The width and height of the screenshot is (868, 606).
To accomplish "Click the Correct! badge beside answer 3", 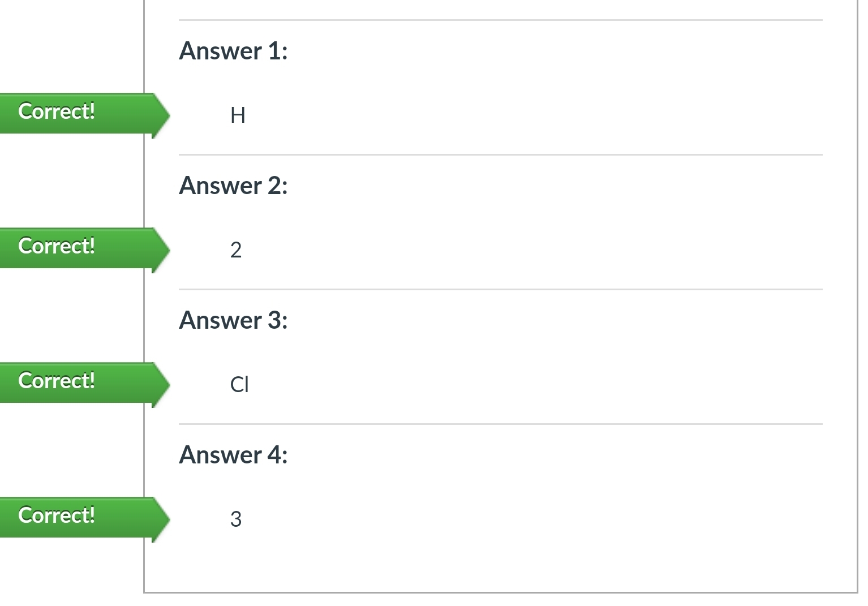I will [x=57, y=516].
